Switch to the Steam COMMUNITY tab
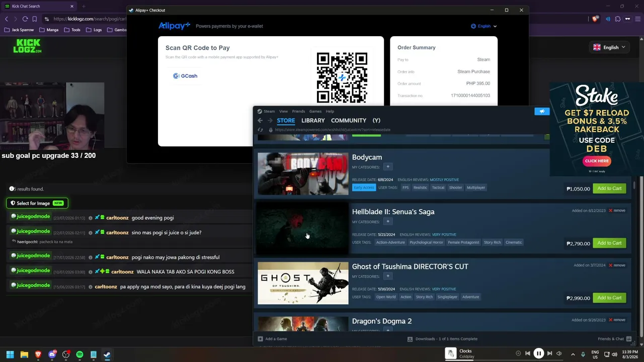Image resolution: width=644 pixels, height=362 pixels. click(x=349, y=121)
